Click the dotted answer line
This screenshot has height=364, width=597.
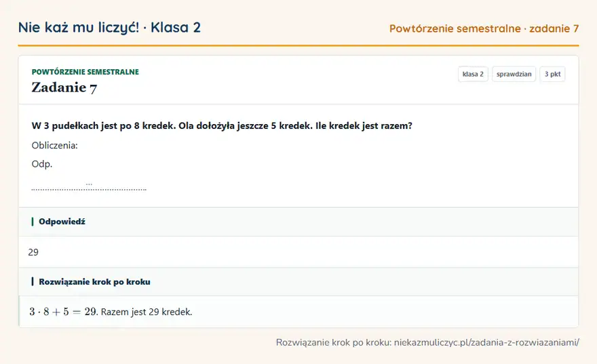coord(89,188)
